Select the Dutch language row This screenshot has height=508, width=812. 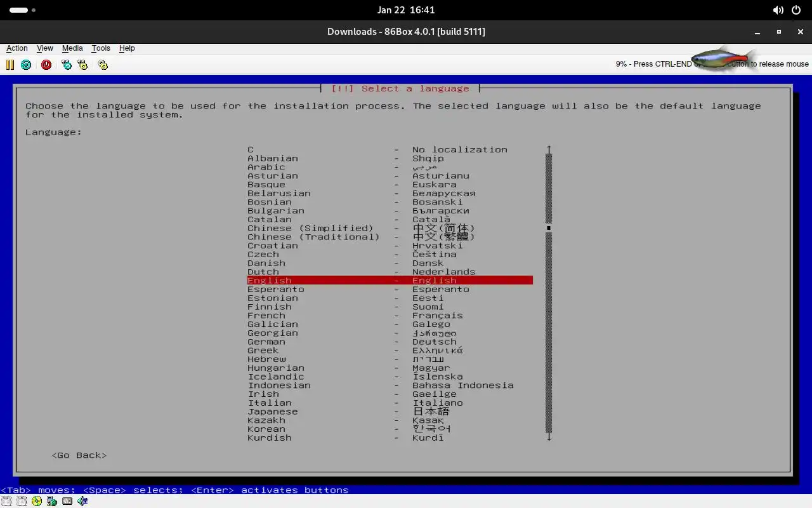coord(390,272)
